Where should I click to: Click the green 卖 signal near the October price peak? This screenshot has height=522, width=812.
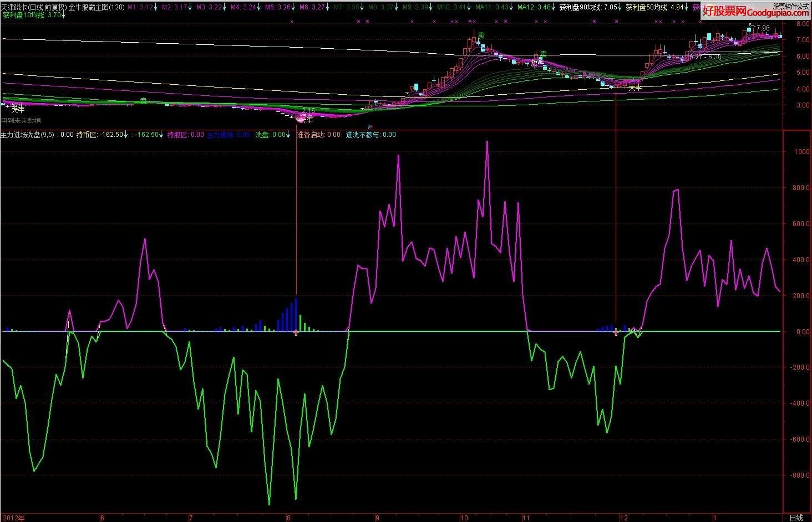(481, 35)
